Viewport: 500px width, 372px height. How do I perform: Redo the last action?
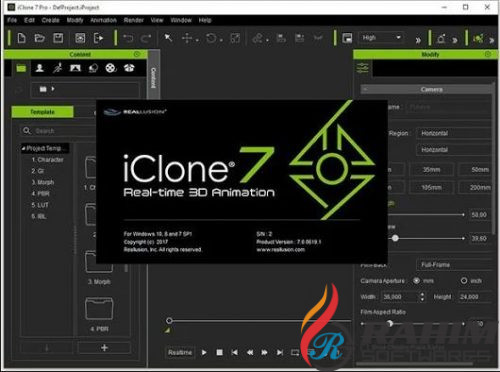(146, 38)
